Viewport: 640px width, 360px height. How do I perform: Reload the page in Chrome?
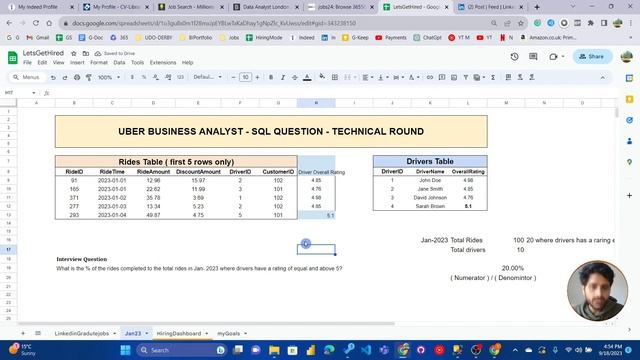[36, 23]
